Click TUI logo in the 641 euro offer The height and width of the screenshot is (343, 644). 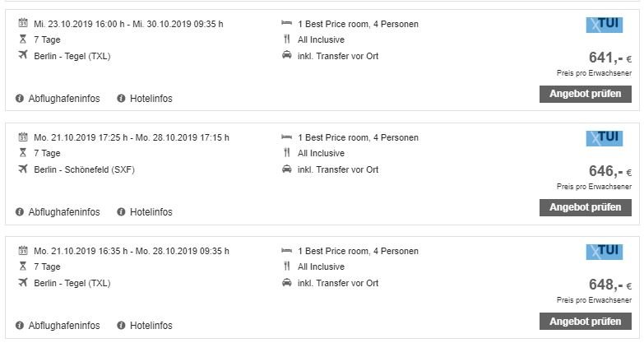(x=605, y=25)
